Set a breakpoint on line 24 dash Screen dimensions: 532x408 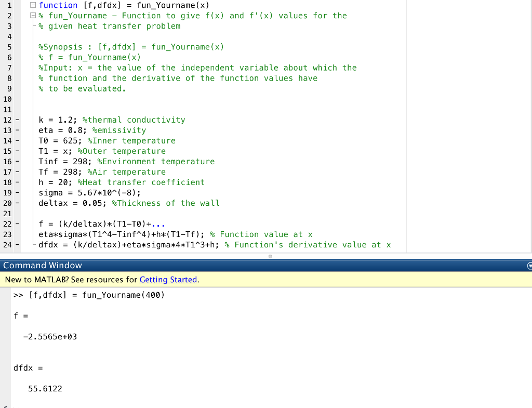[17, 245]
